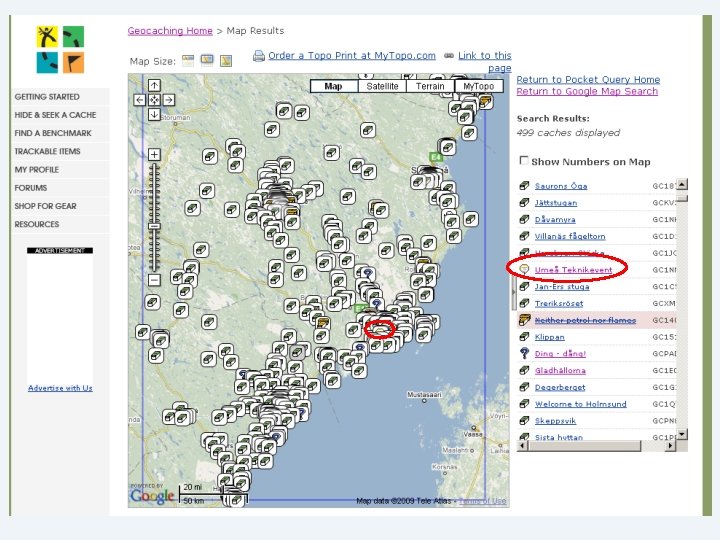Open the Gladhällorna cache link
This screenshot has height=540, width=720.
pyautogui.click(x=560, y=371)
